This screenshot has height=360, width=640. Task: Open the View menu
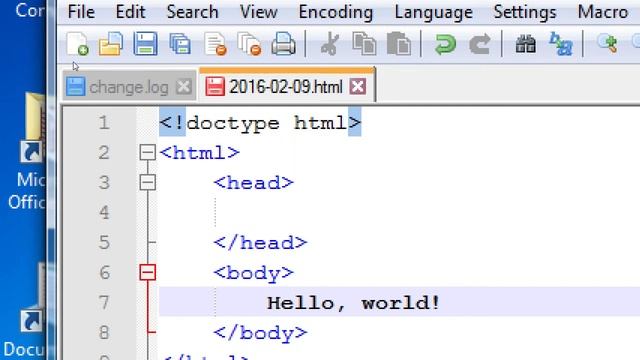click(x=259, y=12)
